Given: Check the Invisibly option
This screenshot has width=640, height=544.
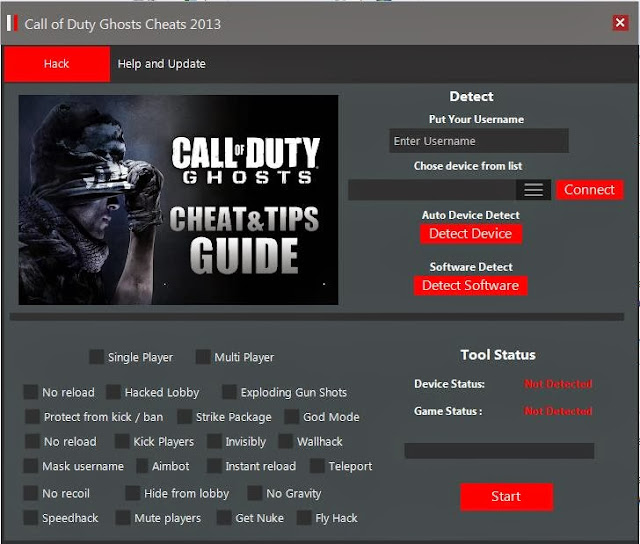Looking at the screenshot, I should click(214, 441).
